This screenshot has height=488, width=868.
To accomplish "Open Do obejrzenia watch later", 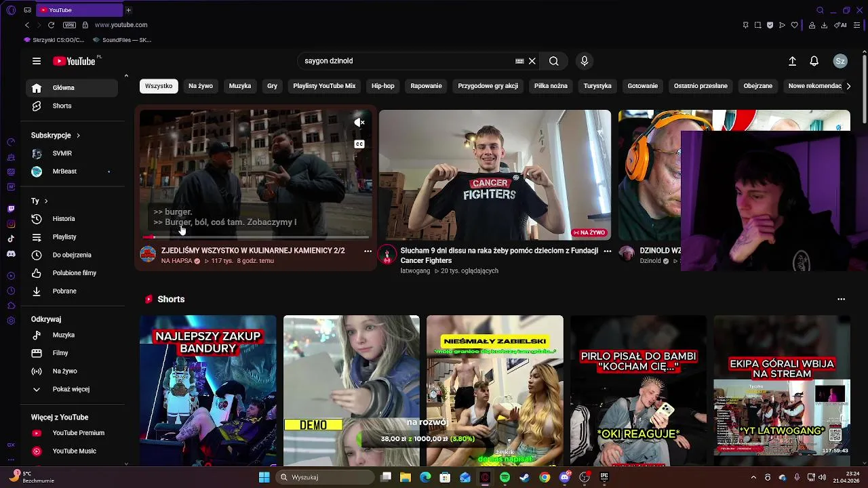I will tap(72, 255).
